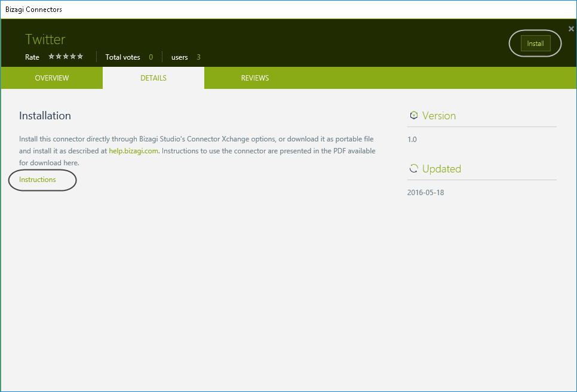Open the Instructions PDF link
577x392 pixels.
coord(38,180)
